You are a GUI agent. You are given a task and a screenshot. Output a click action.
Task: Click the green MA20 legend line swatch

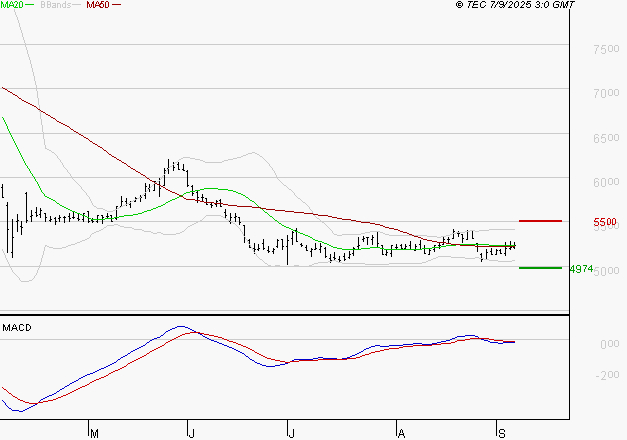[x=32, y=6]
